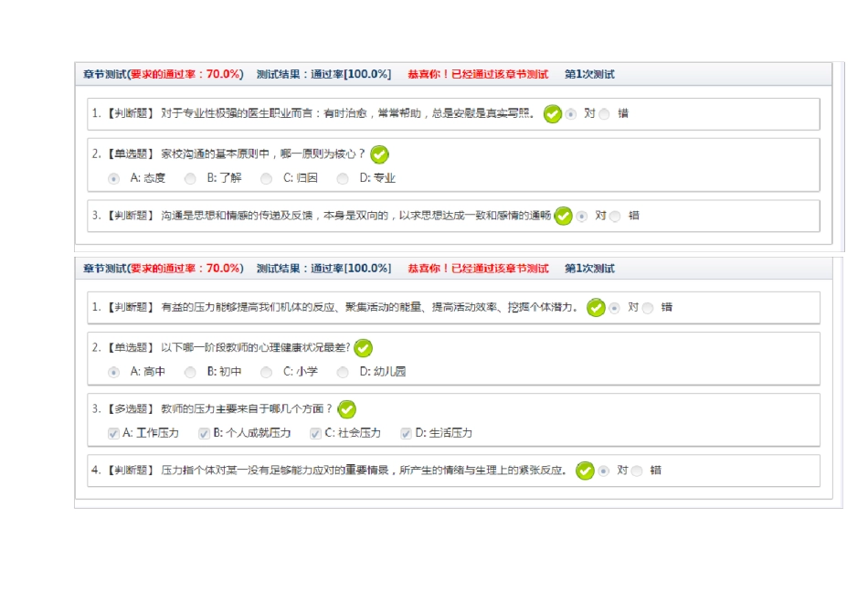Click green checkmark beside 心理健康状况最差 question

(363, 348)
